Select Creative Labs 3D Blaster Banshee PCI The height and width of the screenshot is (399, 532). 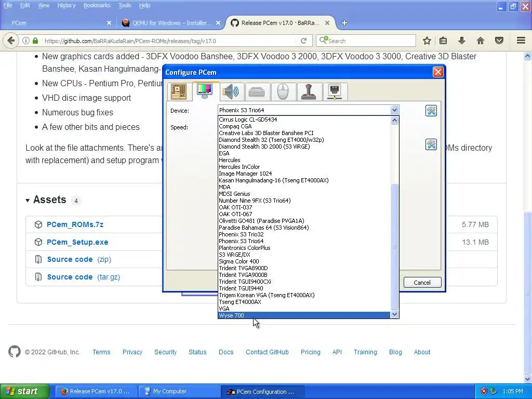(x=304, y=133)
